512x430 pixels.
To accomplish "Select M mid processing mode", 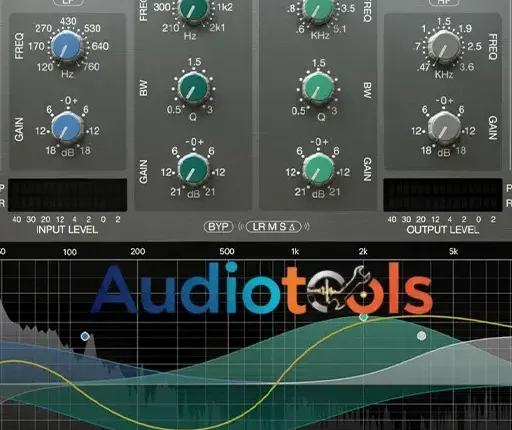I will click(272, 227).
